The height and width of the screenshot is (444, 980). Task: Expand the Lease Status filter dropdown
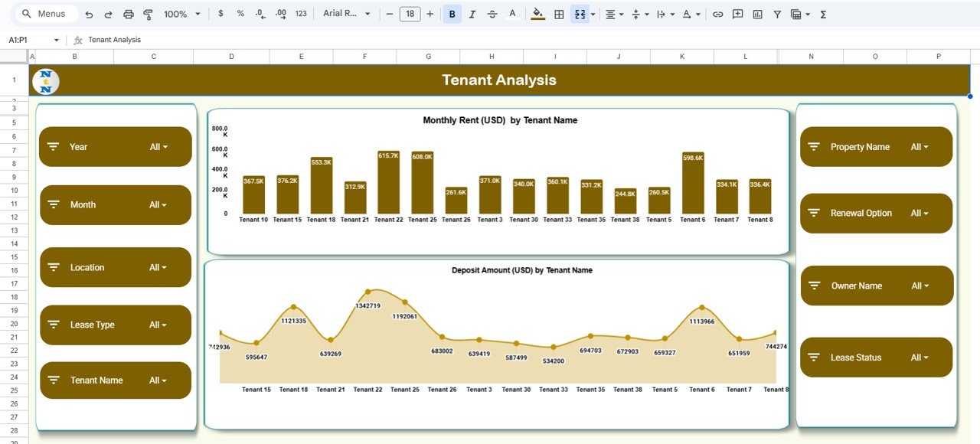(x=920, y=357)
